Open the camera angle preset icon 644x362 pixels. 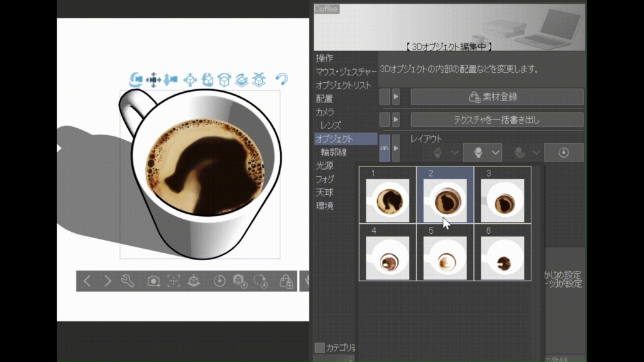pos(153,281)
